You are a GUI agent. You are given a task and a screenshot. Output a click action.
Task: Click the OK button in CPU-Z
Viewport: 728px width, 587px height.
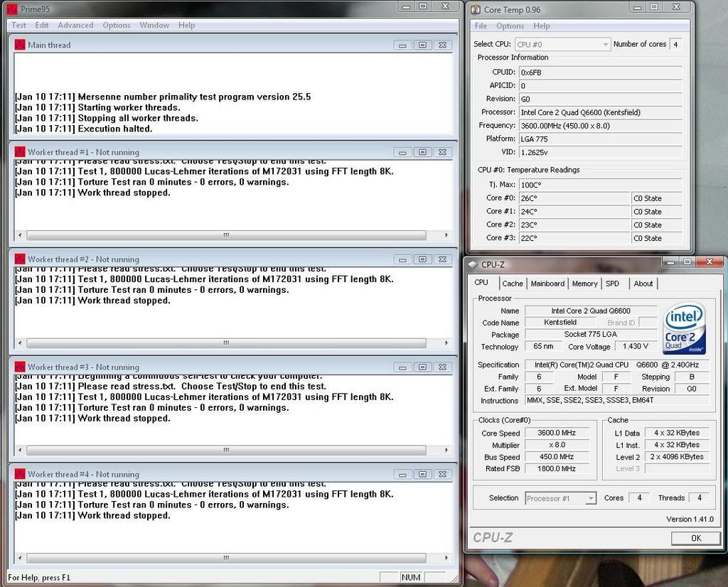pyautogui.click(x=696, y=538)
